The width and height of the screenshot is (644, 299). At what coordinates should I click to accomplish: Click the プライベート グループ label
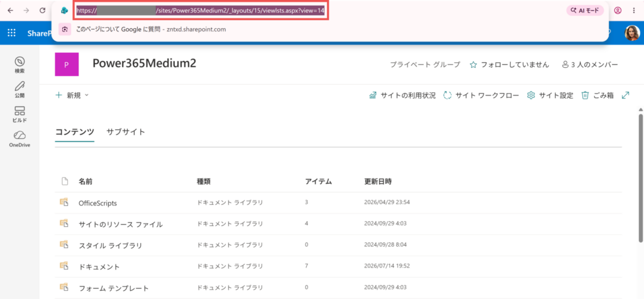coord(425,65)
